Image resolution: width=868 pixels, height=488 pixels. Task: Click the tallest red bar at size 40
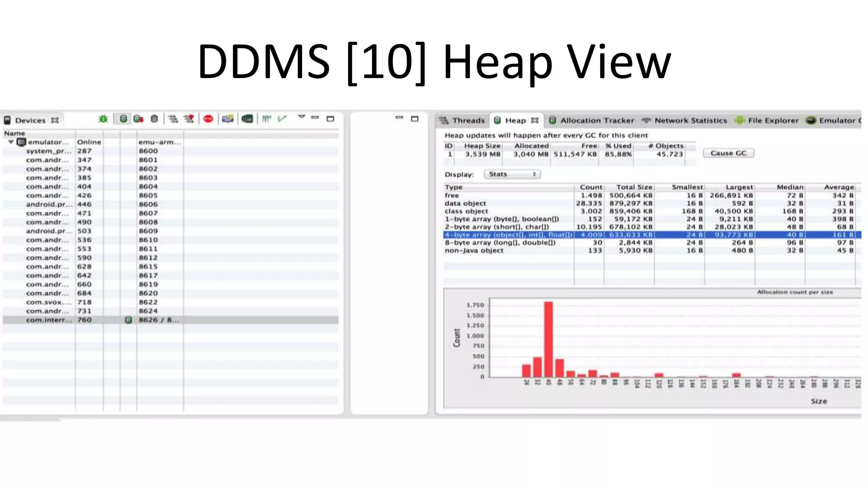pyautogui.click(x=548, y=339)
